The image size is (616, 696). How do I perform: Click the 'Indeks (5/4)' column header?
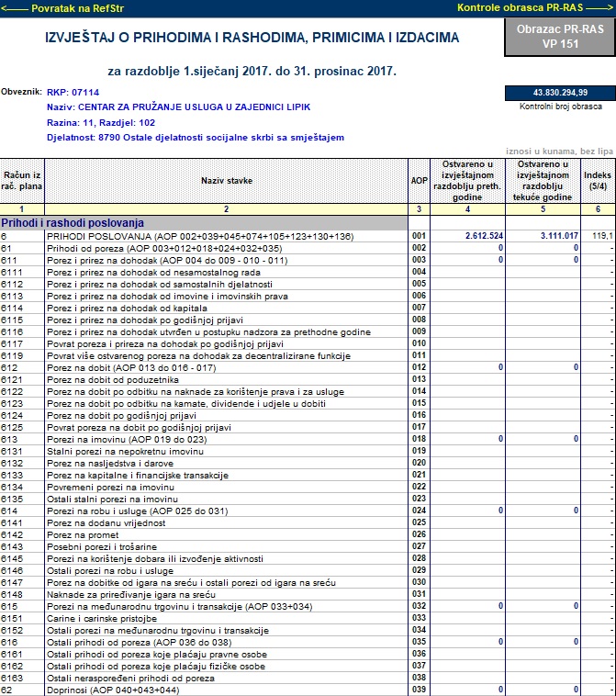click(x=598, y=181)
